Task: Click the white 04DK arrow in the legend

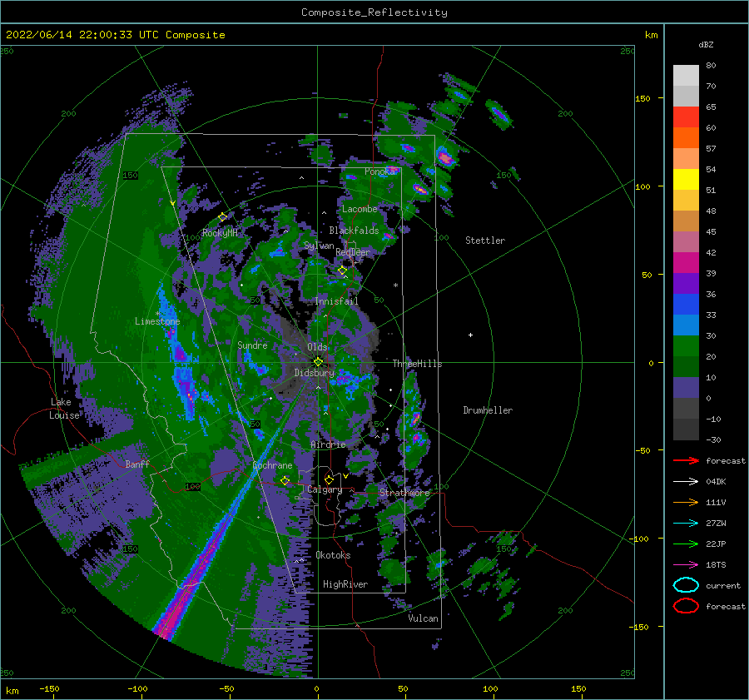Action: (x=686, y=482)
